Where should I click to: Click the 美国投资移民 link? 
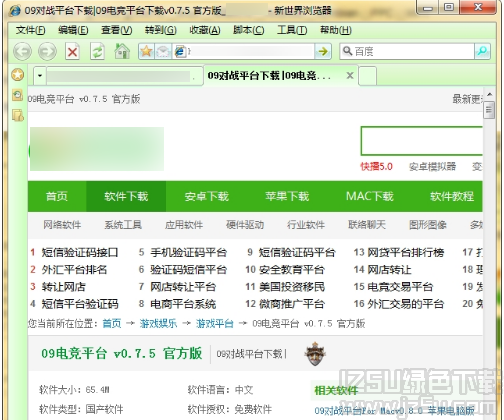pyautogui.click(x=292, y=287)
